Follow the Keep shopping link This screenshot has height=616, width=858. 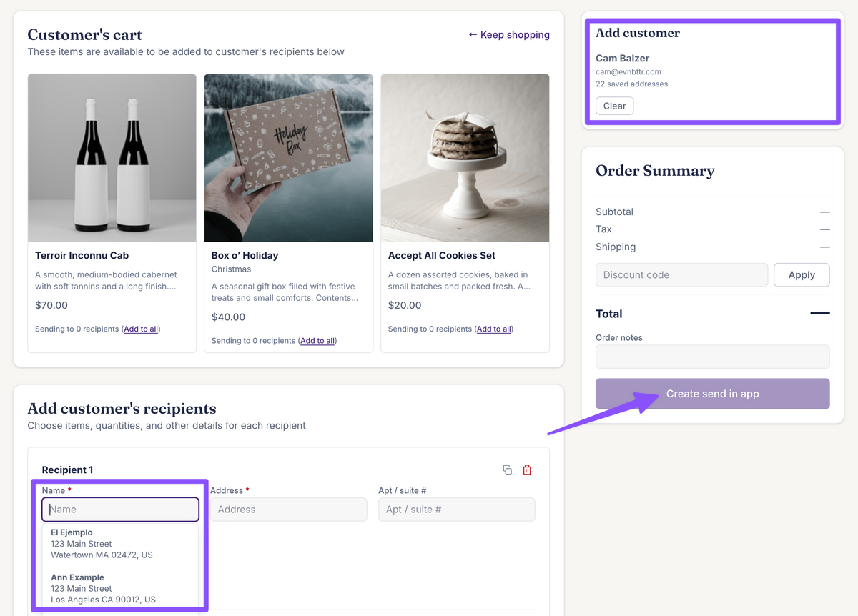[x=509, y=34]
